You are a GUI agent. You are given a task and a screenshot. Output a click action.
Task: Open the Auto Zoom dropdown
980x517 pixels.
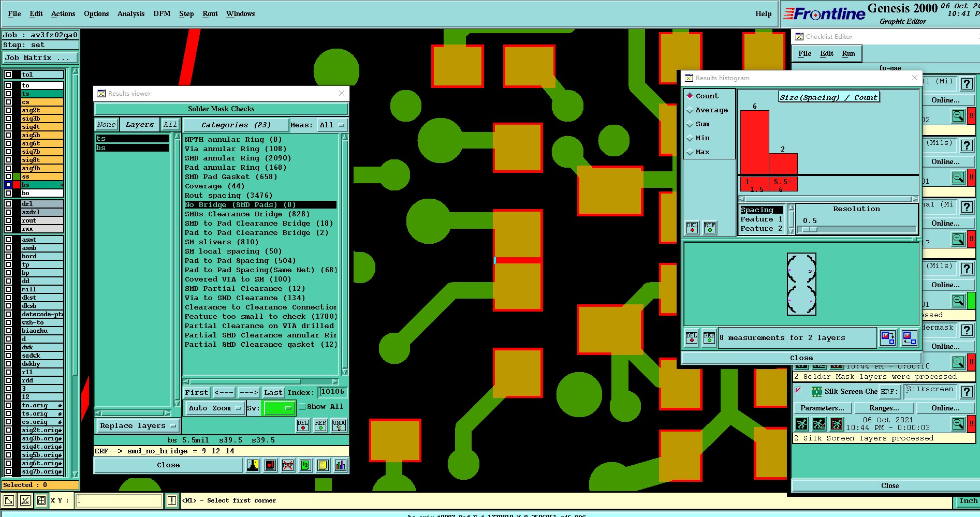(x=215, y=408)
